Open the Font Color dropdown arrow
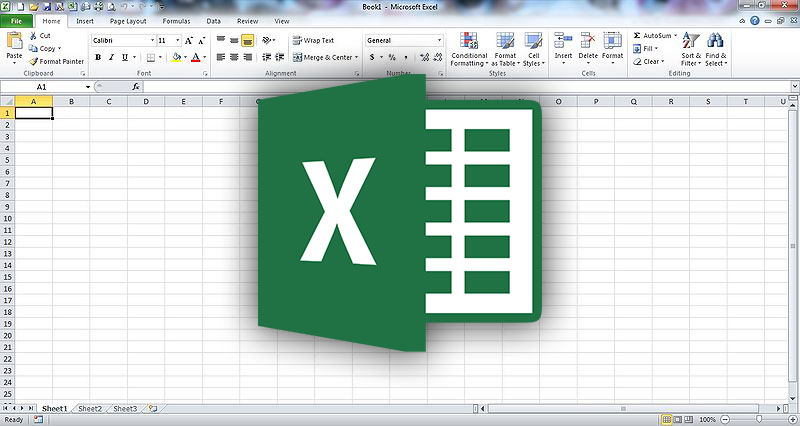Viewport: 800px width, 426px height. pyautogui.click(x=205, y=57)
